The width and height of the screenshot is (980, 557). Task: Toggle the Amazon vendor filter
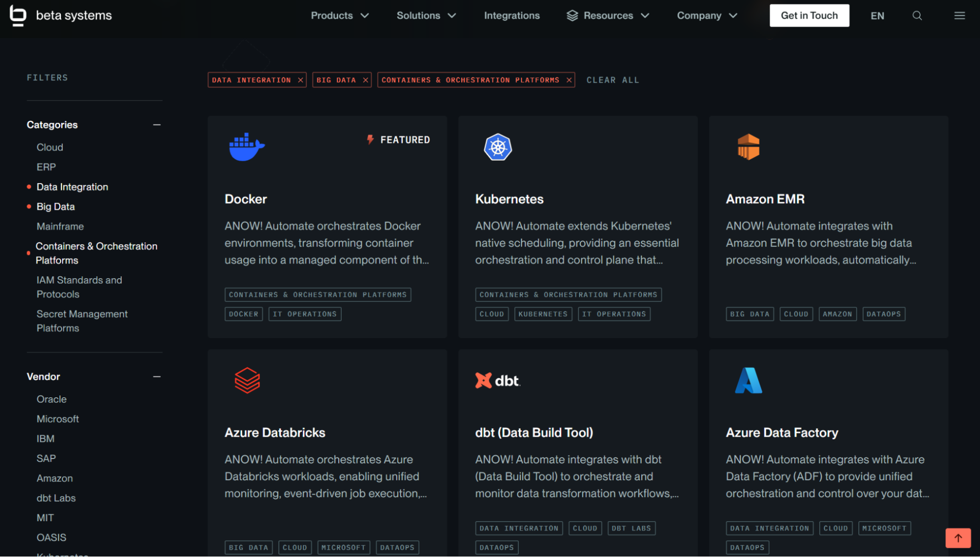[54, 478]
